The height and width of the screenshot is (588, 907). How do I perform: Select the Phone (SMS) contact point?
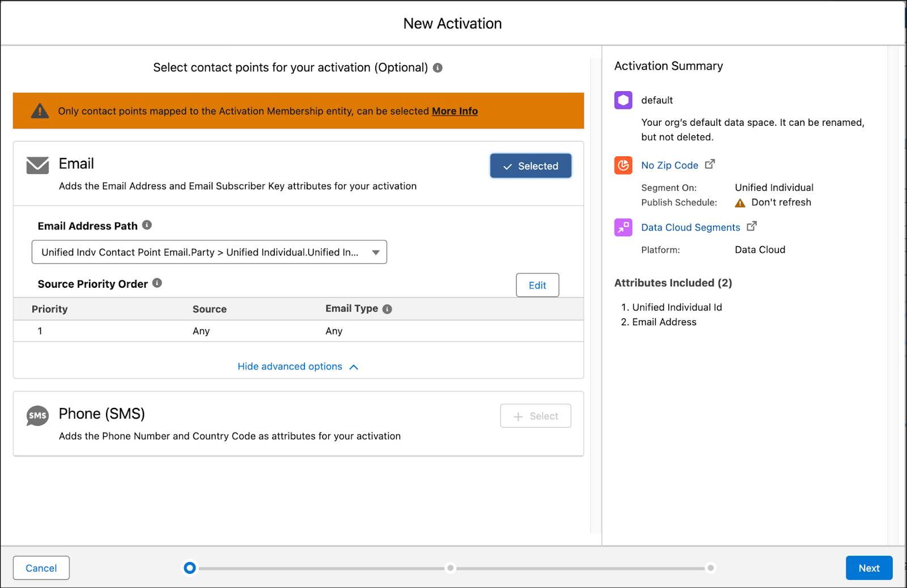535,415
